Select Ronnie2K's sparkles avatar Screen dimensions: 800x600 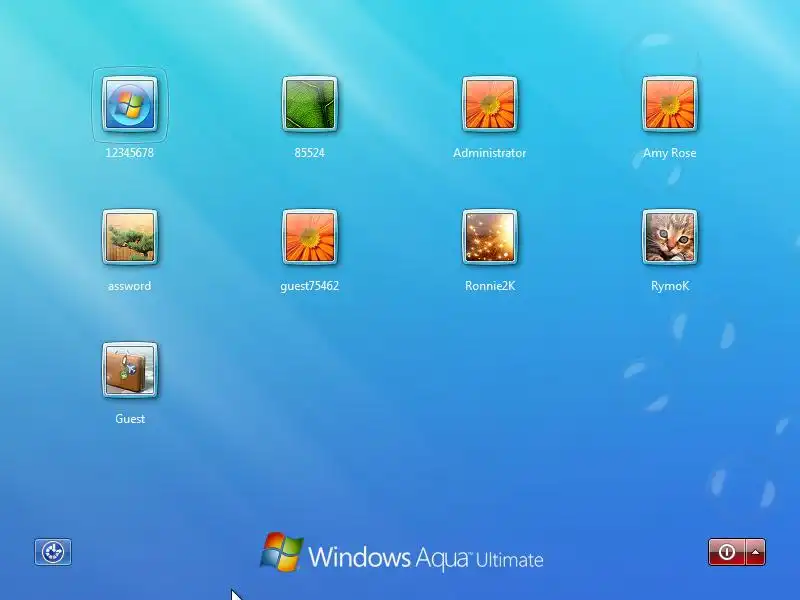click(490, 237)
